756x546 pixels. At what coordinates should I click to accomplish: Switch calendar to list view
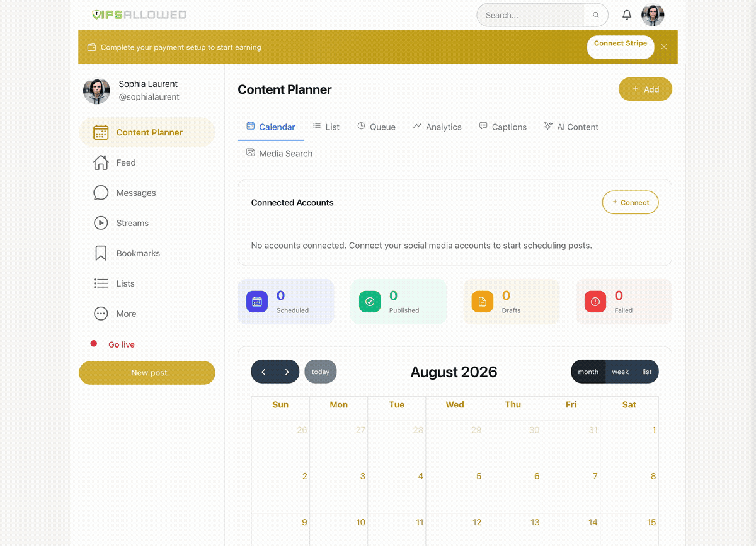(647, 372)
